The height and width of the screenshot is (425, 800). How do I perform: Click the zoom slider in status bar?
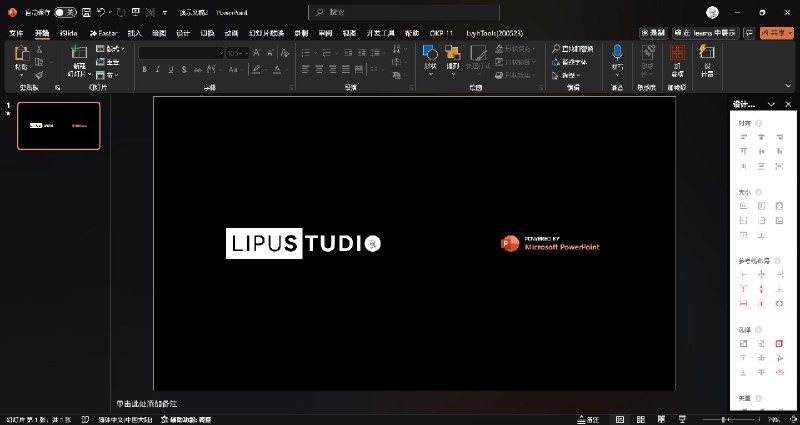click(730, 419)
